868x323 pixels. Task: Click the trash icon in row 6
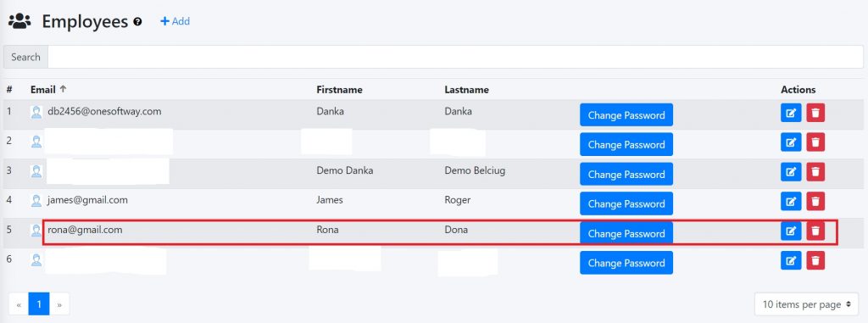pyautogui.click(x=815, y=260)
